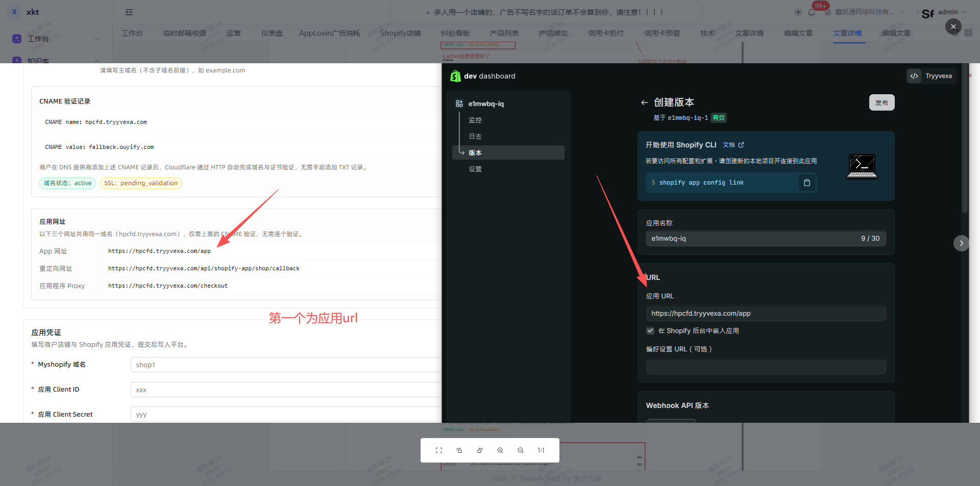
Task: Zoom in on the preview image
Action: (500, 450)
